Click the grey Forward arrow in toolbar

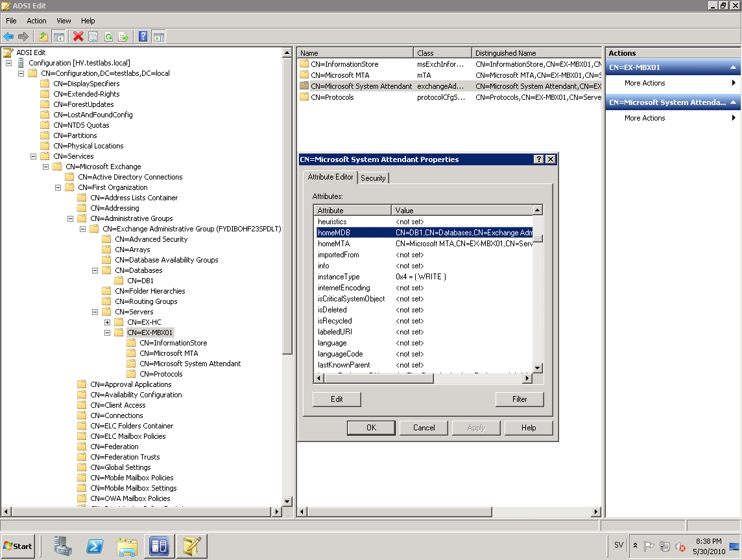tap(23, 36)
